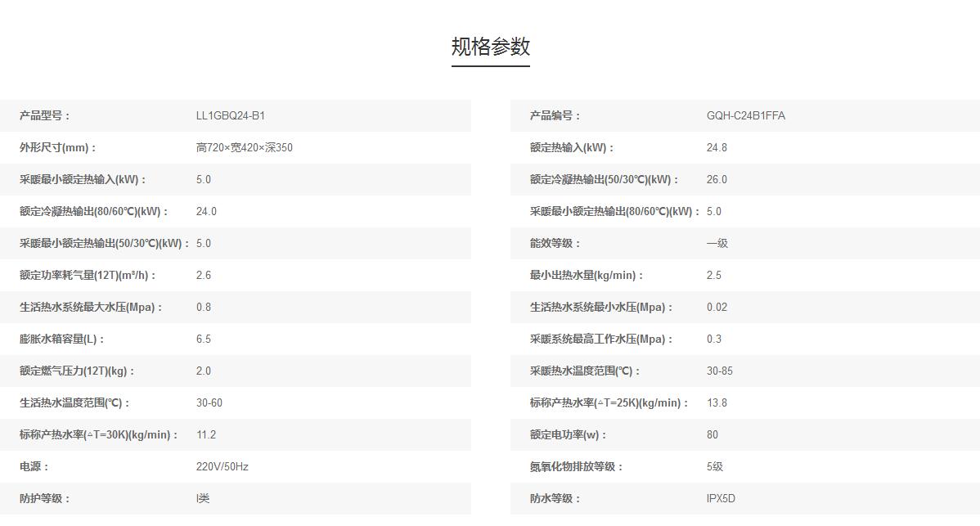The width and height of the screenshot is (980, 526).
Task: Click the 最小出热水量(kg/min) label
Action: tap(587, 275)
